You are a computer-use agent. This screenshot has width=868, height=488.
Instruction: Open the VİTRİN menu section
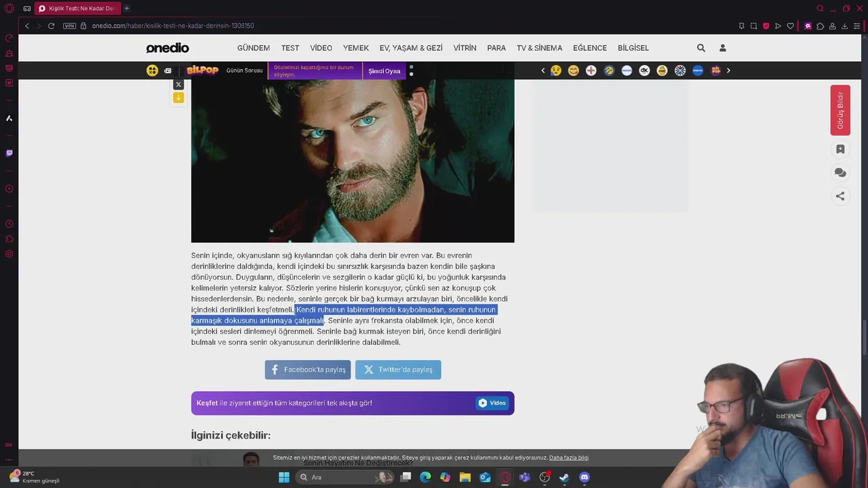click(465, 48)
